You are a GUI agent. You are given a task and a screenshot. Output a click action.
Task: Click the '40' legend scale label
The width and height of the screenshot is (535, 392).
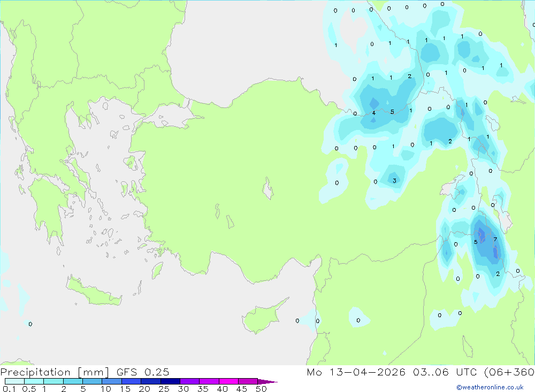click(x=222, y=389)
